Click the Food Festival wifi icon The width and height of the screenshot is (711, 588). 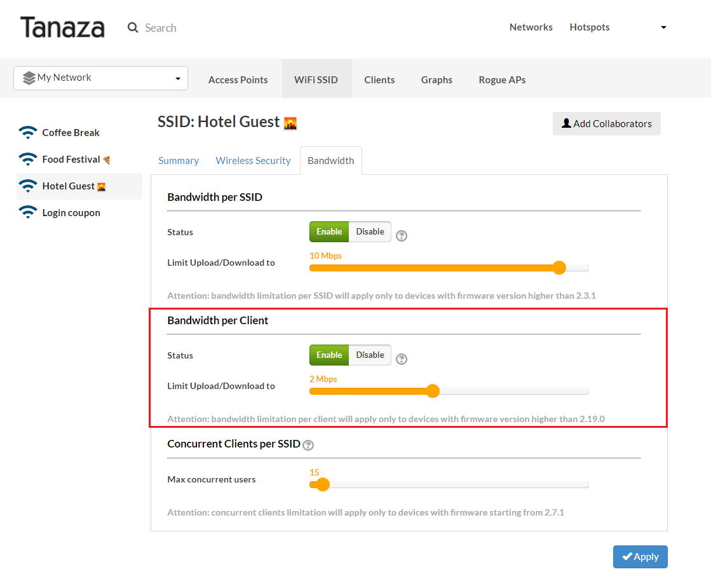pos(28,160)
